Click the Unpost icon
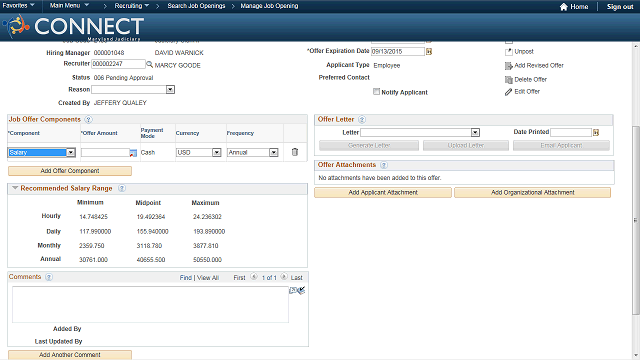This screenshot has height=360, width=640. (509, 52)
